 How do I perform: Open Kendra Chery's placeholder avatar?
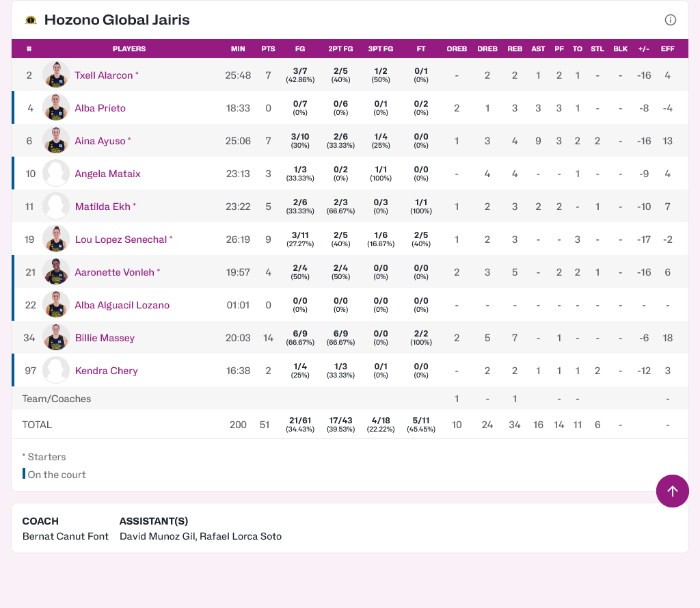(56, 370)
